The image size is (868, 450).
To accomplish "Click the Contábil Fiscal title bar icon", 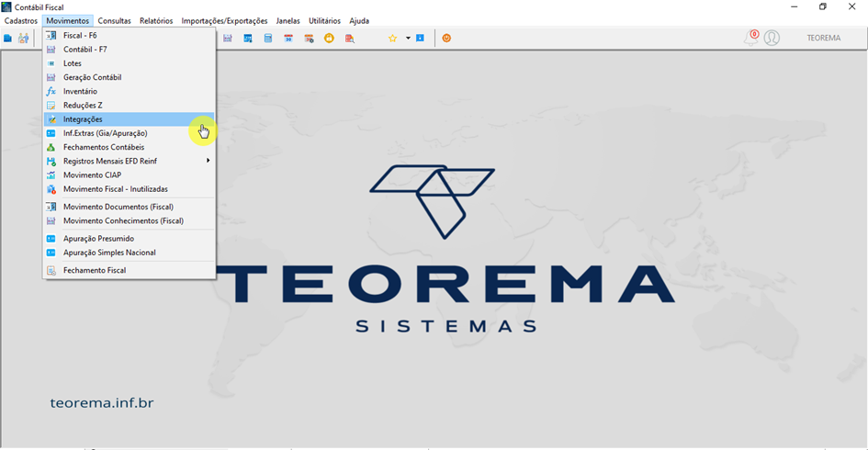I will (x=6, y=6).
